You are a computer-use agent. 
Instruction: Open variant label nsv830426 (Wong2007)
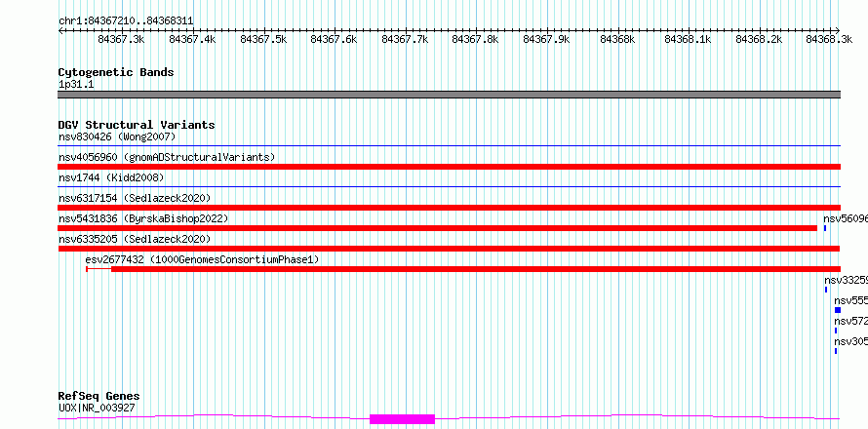117,136
